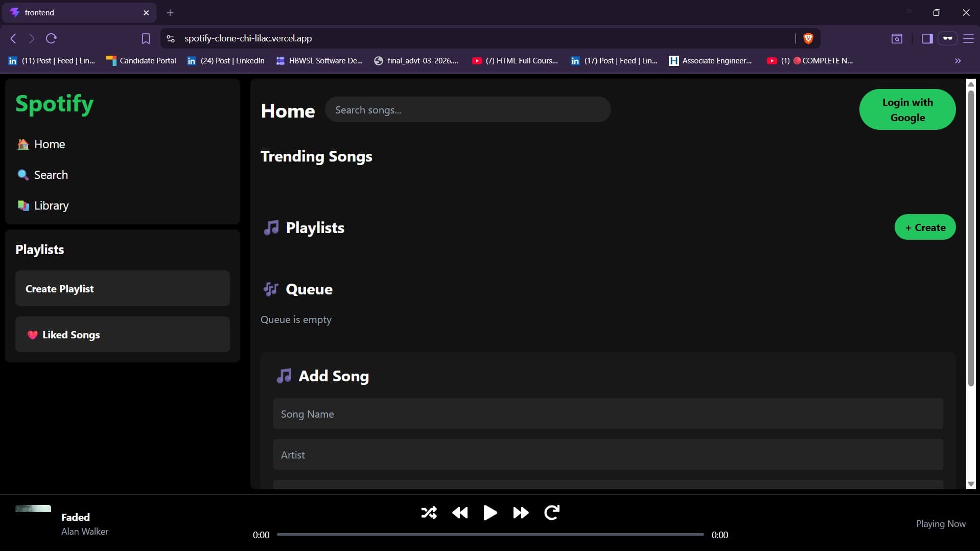This screenshot has width=980, height=551.
Task: Open Liked Songs
Action: coord(123,334)
